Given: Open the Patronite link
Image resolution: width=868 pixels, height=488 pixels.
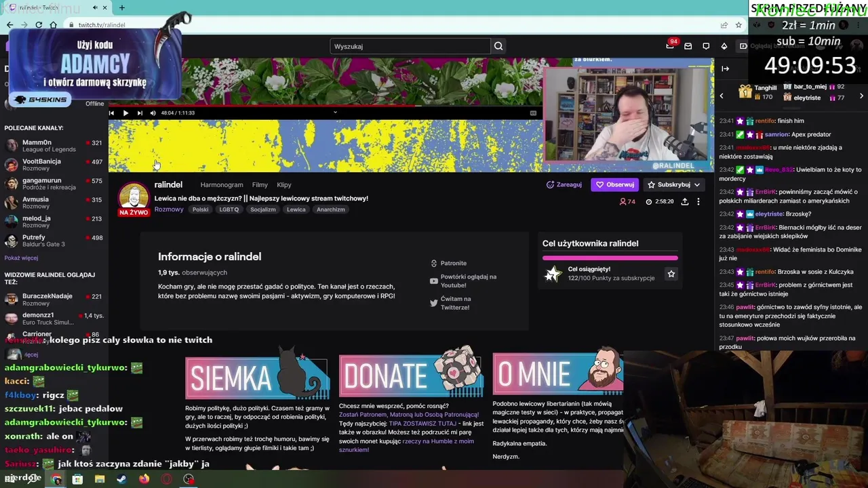Looking at the screenshot, I should point(448,263).
